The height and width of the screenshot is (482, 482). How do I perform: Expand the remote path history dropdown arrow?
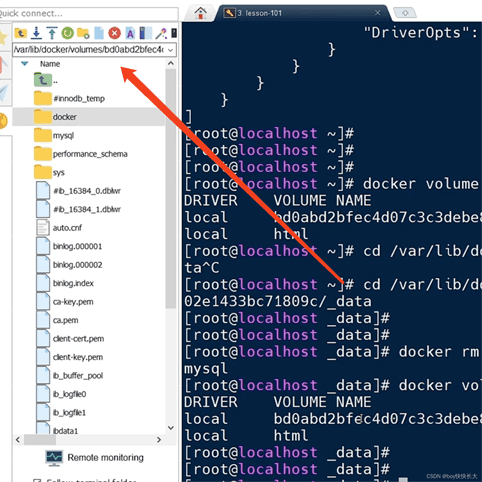(x=171, y=50)
